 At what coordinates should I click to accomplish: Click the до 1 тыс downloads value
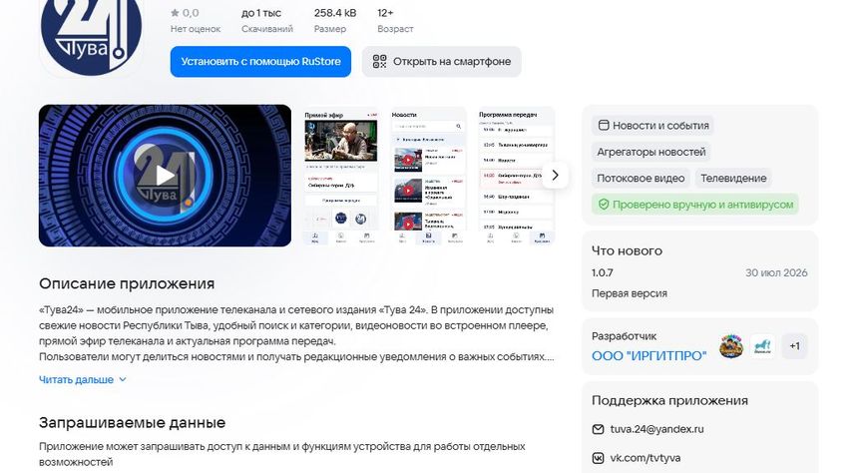[x=261, y=13]
